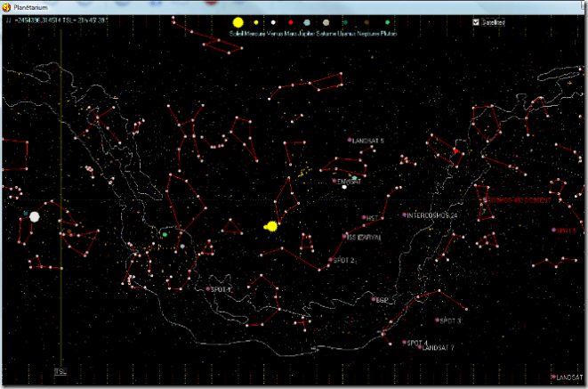Viewport: 588px width, 389px height.
Task: Click the SPOT 1 satellite marker
Action: tap(208, 289)
